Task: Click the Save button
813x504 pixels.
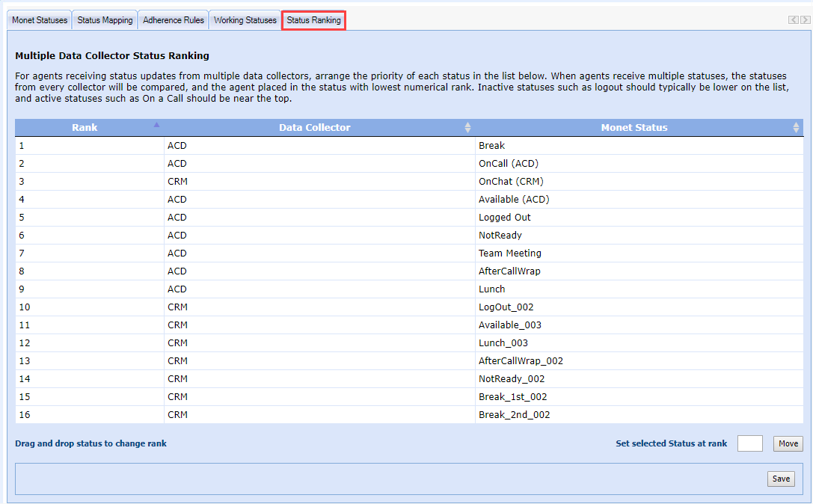Action: coord(781,479)
